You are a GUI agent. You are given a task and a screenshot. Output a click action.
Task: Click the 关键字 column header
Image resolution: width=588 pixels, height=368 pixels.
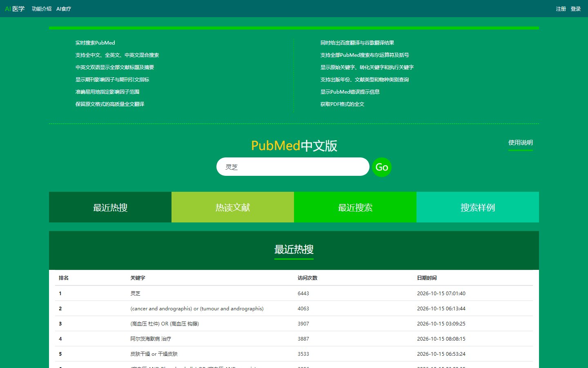[x=138, y=278]
